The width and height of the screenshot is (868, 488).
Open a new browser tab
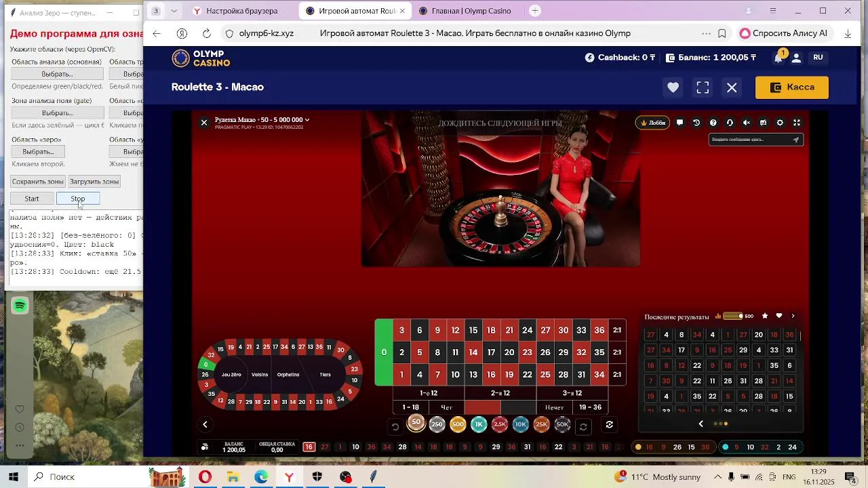click(535, 11)
